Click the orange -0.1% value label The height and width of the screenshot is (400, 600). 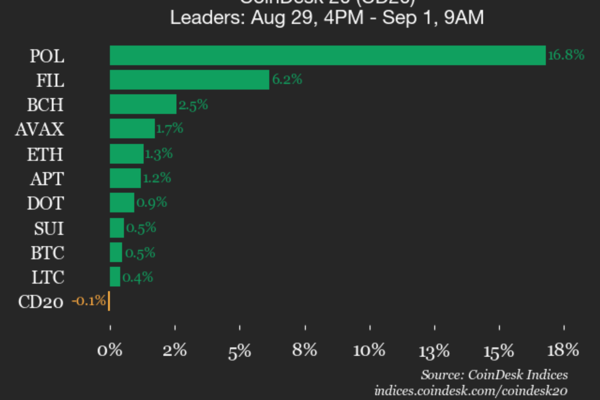point(88,301)
